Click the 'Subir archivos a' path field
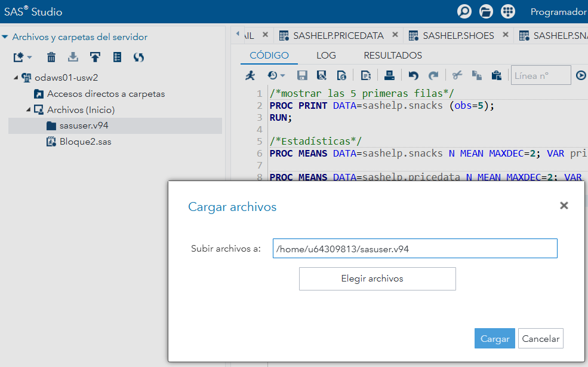Viewport: 588px width, 367px height. tap(414, 249)
